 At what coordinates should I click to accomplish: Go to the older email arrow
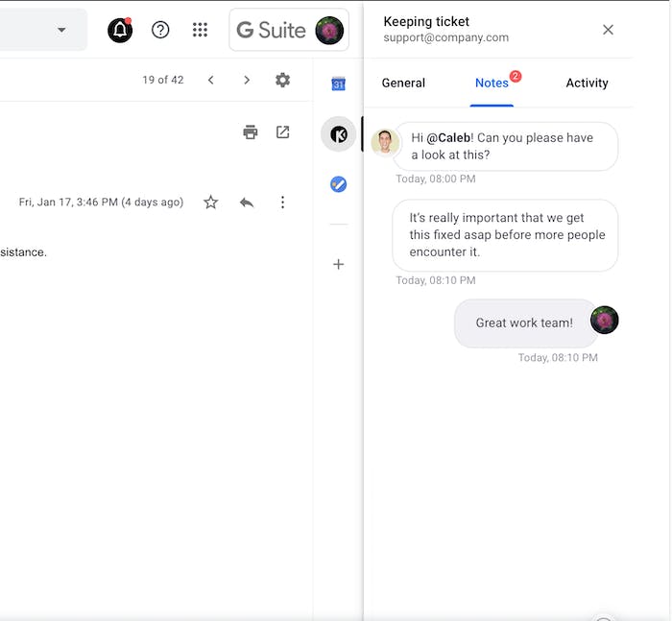247,80
